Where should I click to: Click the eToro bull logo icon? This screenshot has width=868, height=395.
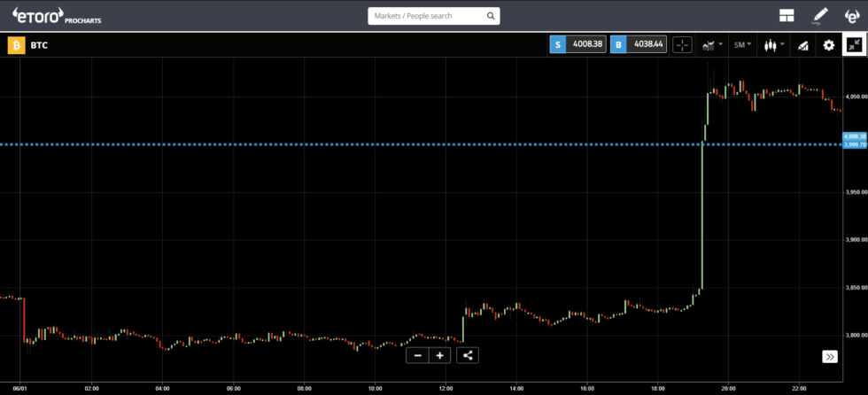pyautogui.click(x=851, y=16)
